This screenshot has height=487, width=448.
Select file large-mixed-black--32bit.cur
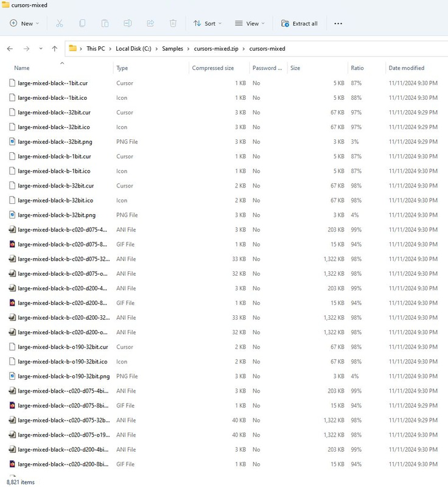54,113
